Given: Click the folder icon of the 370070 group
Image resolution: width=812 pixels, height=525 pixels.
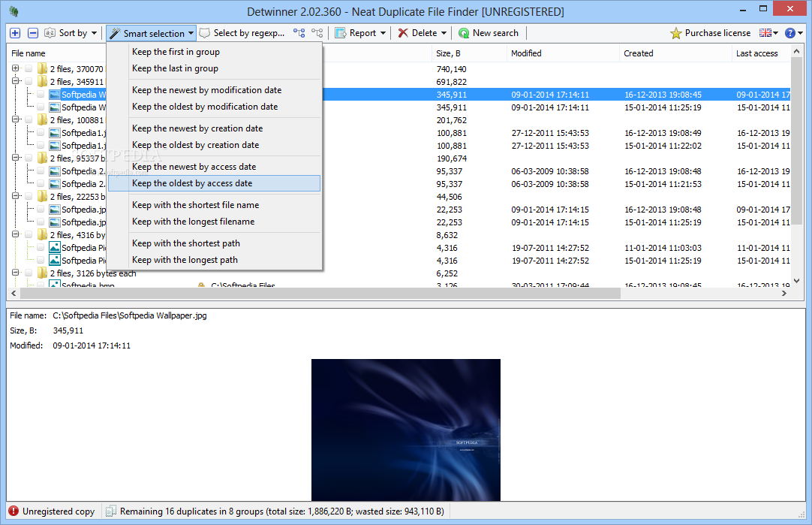Looking at the screenshot, I should [43, 68].
